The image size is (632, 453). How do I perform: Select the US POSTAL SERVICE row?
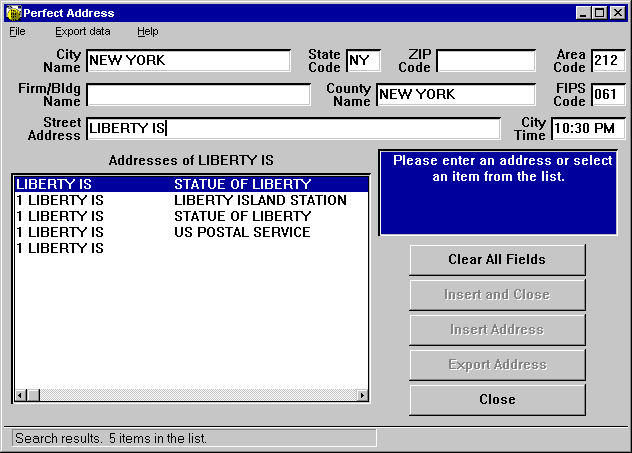191,232
